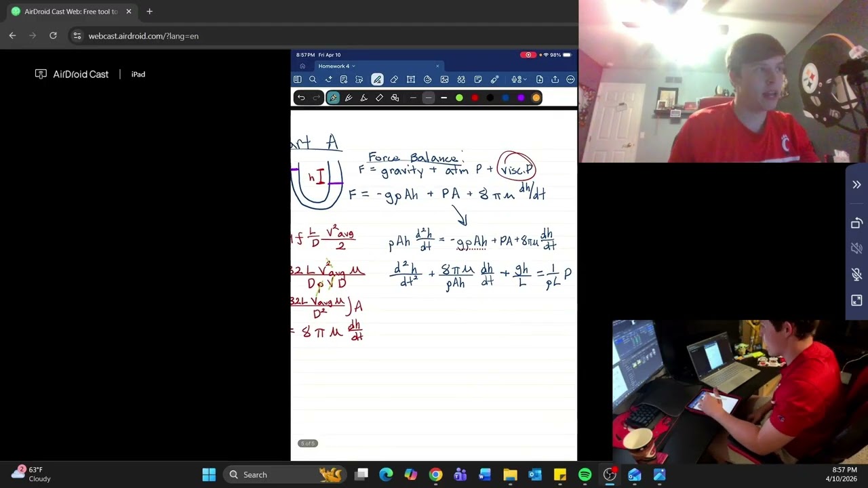This screenshot has height=488, width=868.
Task: Open File Explorer from the taskbar
Action: tap(510, 474)
